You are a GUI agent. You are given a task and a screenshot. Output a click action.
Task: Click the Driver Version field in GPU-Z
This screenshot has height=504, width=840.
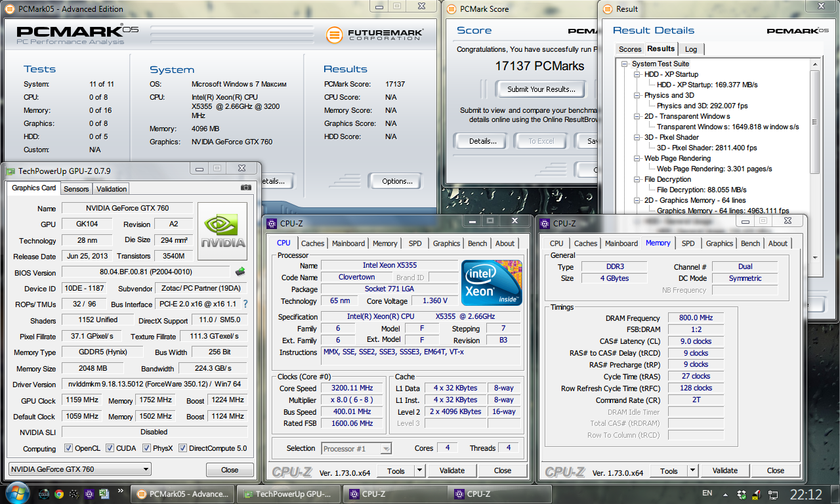(x=155, y=384)
